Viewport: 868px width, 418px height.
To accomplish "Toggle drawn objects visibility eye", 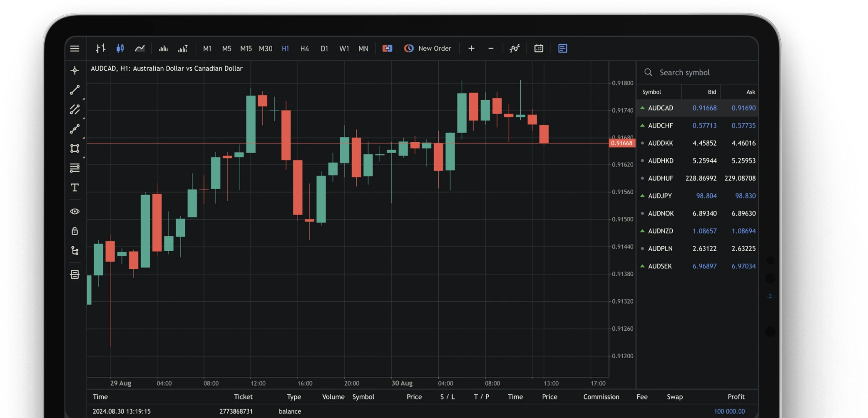I will (x=75, y=211).
